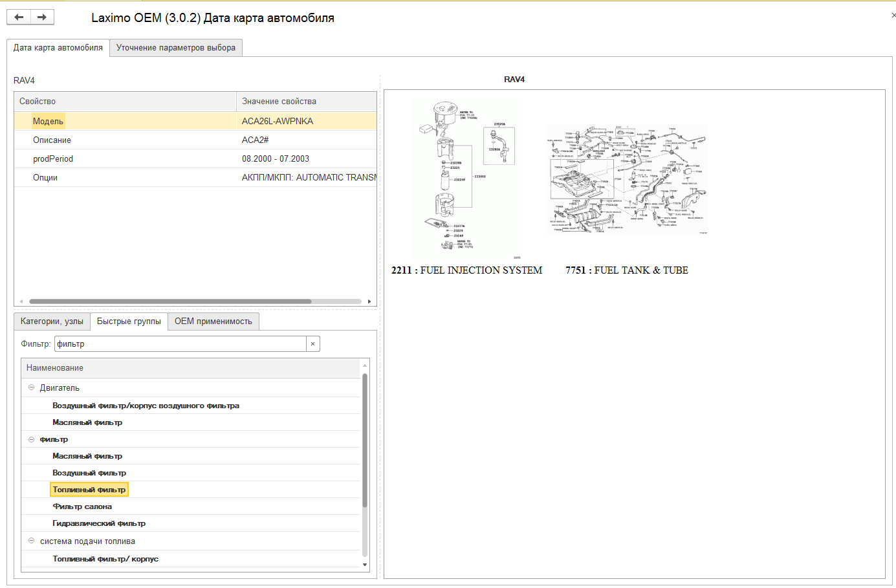Screen dimensions: 896x588
Task: Select the Фильтр салона item
Action: (x=191, y=506)
